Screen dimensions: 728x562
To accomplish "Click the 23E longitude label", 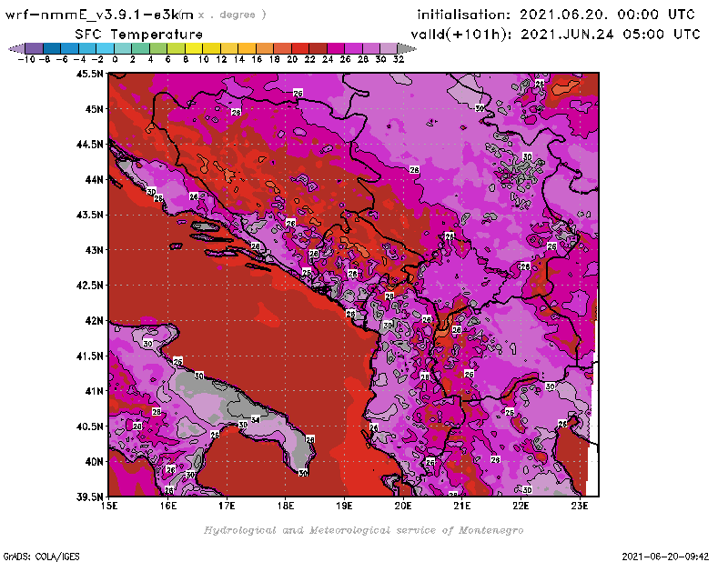I will click(580, 506).
